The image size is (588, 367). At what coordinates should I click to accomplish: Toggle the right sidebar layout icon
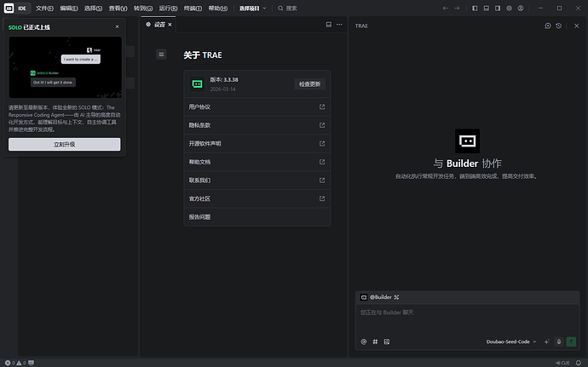click(498, 9)
